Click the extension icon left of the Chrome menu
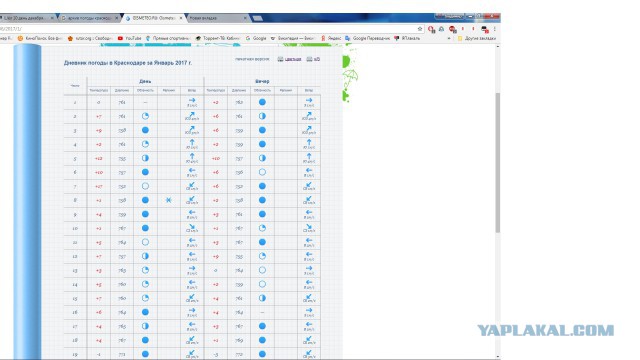 click(484, 29)
